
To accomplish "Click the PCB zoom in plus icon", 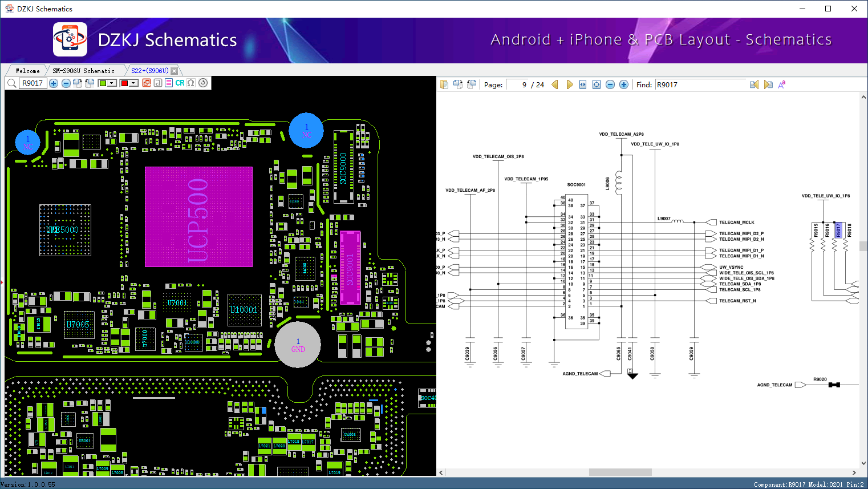I will [x=54, y=83].
